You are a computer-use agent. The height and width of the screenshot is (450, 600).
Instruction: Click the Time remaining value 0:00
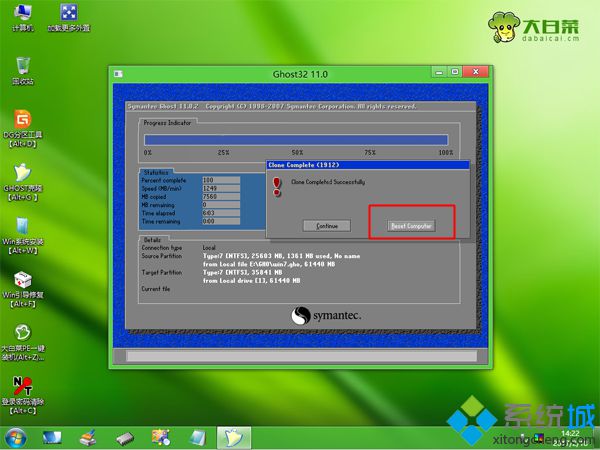tap(221, 221)
